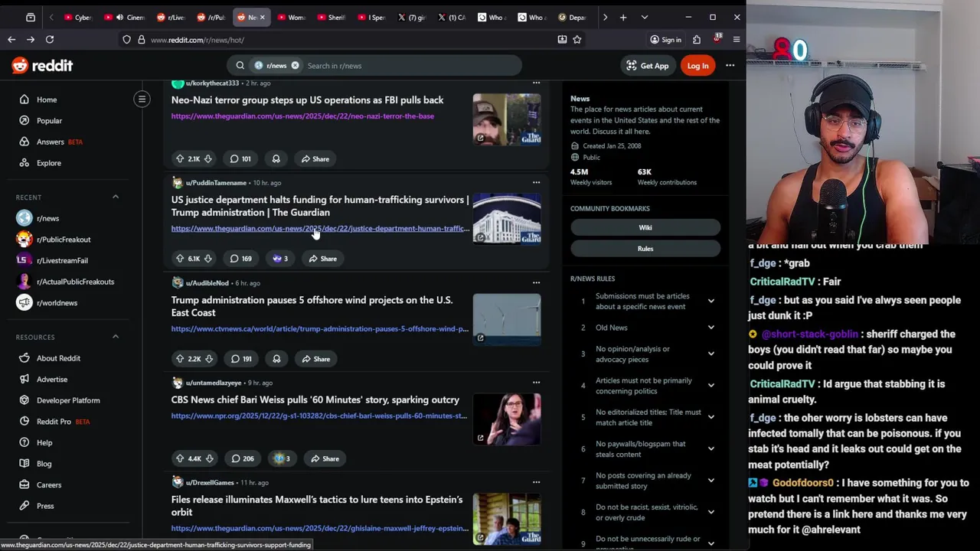Click the Reddit logo to go home

coord(42,66)
